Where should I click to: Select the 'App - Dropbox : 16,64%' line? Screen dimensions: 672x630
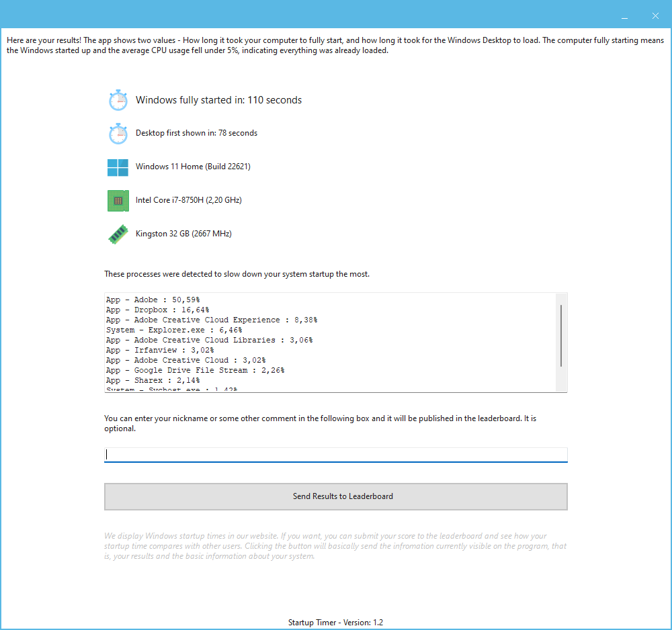pyautogui.click(x=158, y=310)
